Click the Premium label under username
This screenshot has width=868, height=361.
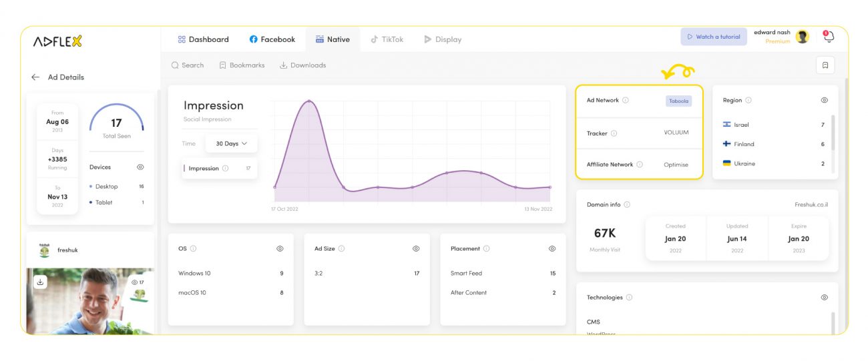pyautogui.click(x=777, y=41)
